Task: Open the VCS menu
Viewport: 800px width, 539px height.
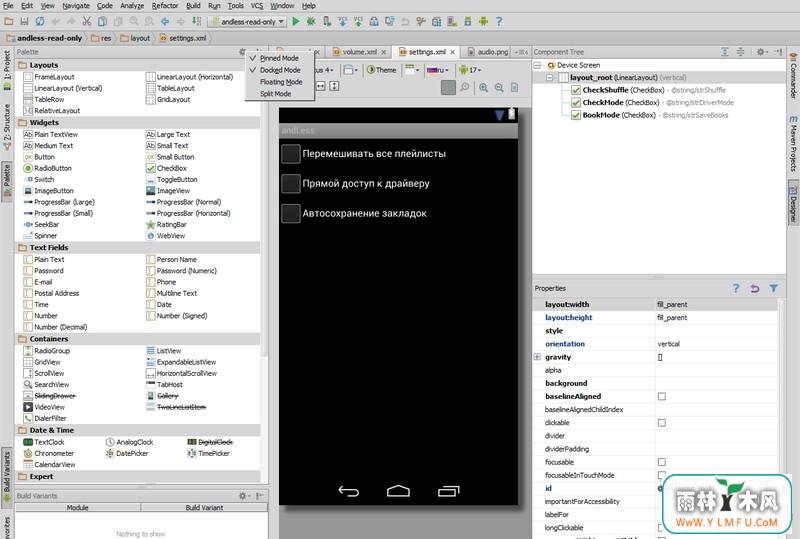Action: click(x=257, y=6)
